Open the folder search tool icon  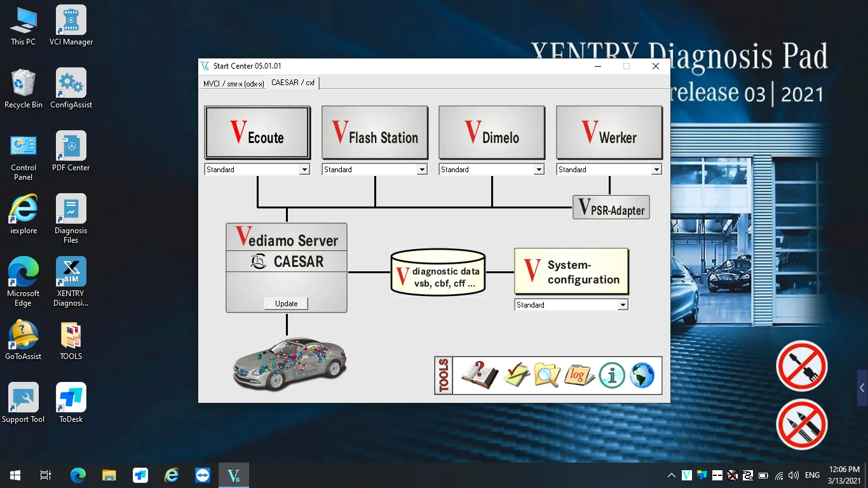coord(547,375)
